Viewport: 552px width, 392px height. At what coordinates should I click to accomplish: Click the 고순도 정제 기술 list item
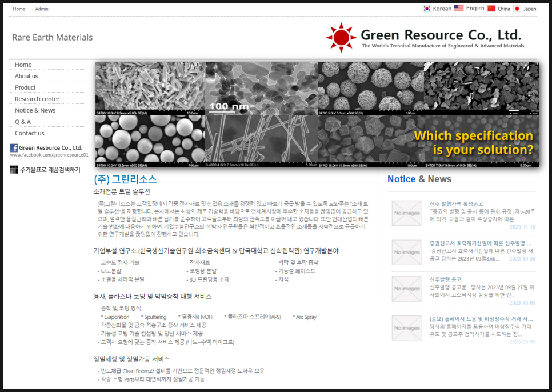[x=120, y=262]
